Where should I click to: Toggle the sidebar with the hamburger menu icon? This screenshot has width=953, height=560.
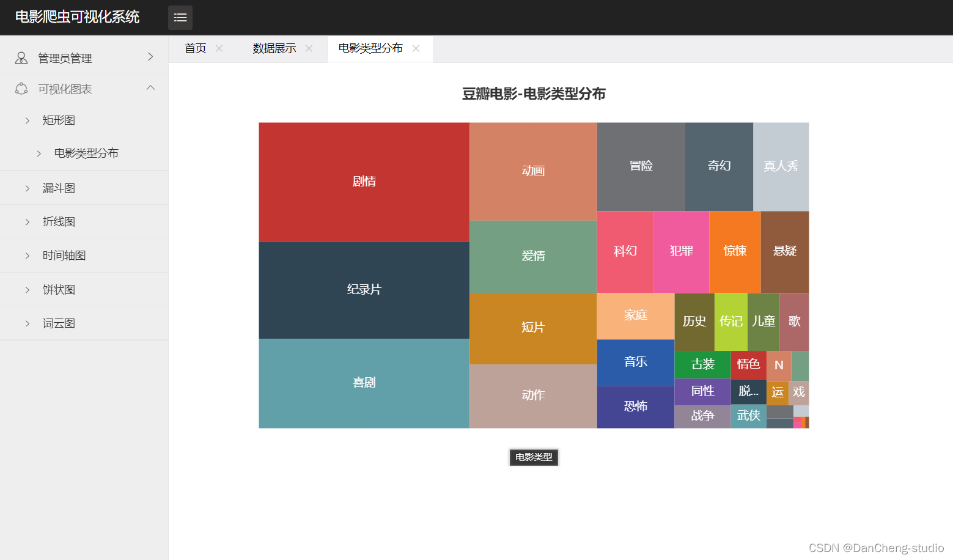coord(180,18)
